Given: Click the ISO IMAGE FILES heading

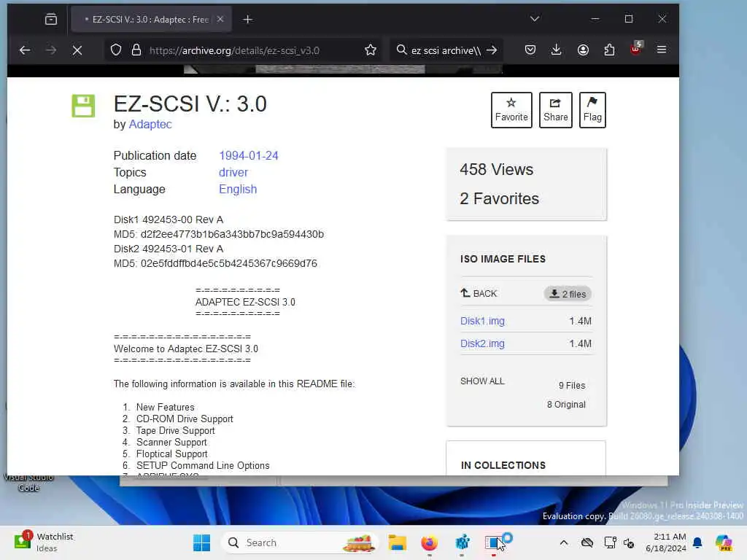Looking at the screenshot, I should coord(503,259).
